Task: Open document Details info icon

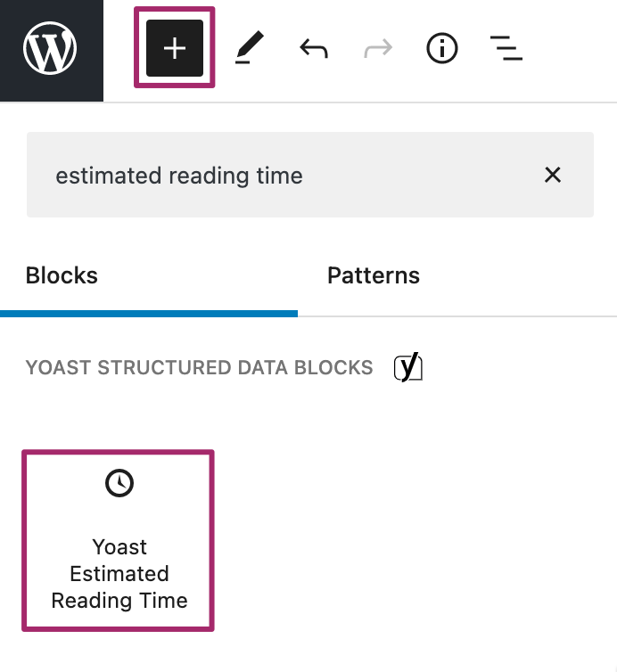Action: pyautogui.click(x=440, y=50)
